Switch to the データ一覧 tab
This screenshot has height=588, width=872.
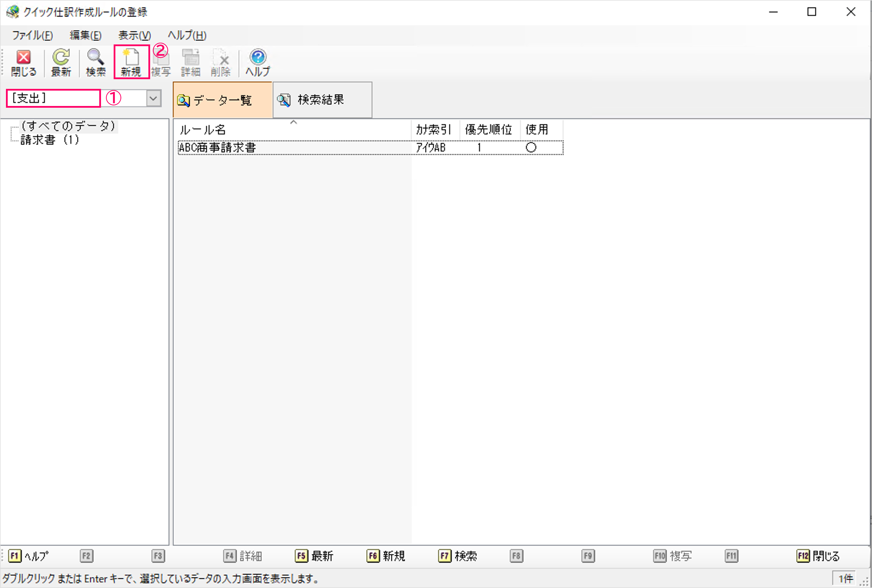coord(222,100)
